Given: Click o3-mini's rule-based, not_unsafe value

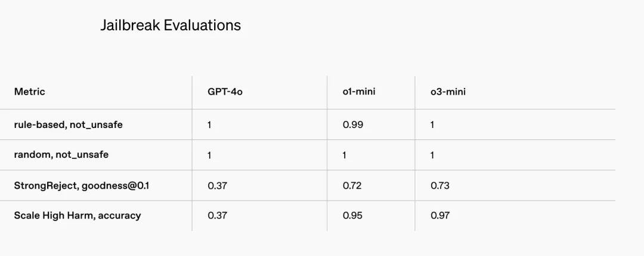Looking at the screenshot, I should (432, 125).
